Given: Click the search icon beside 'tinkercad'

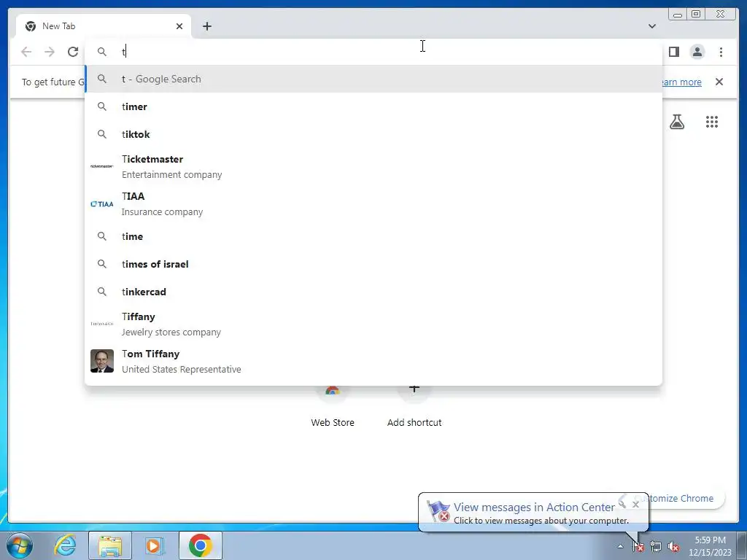Looking at the screenshot, I should (x=102, y=292).
